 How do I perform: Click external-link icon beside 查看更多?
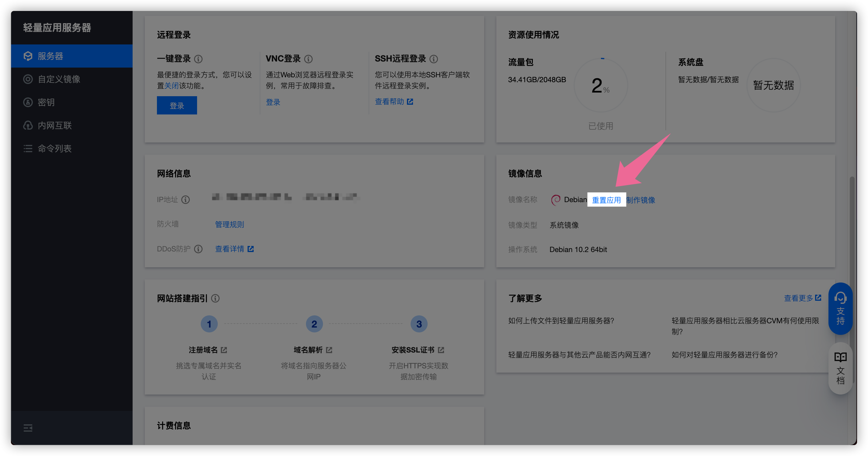click(818, 298)
